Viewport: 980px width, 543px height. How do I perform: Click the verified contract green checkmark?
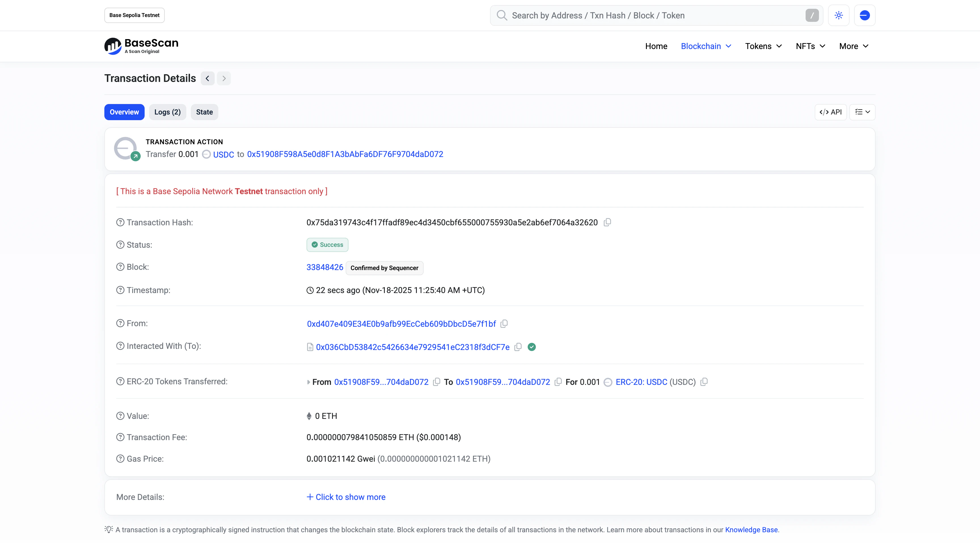531,347
